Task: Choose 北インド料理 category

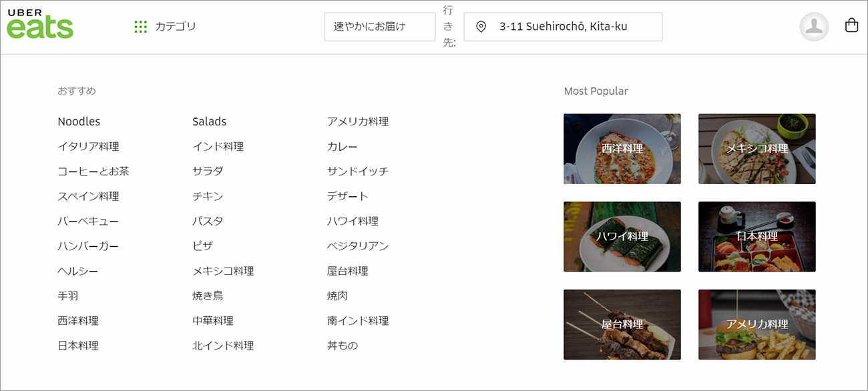Action: pos(223,346)
